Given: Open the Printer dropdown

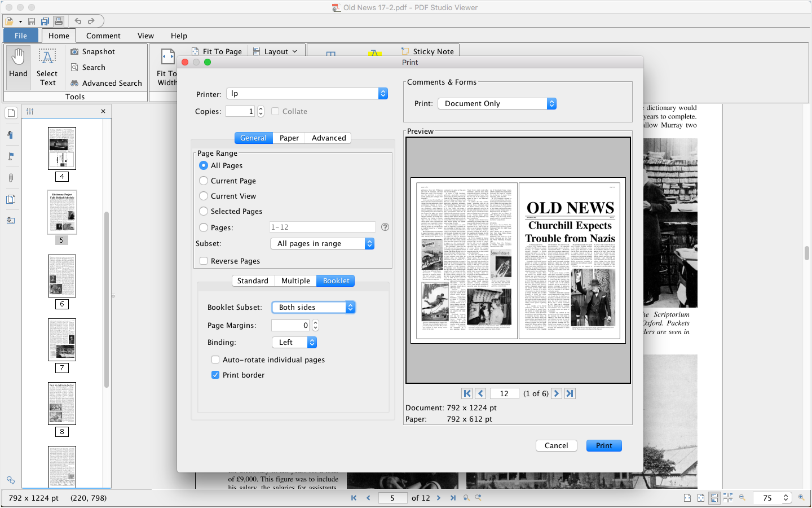Looking at the screenshot, I should tap(307, 94).
